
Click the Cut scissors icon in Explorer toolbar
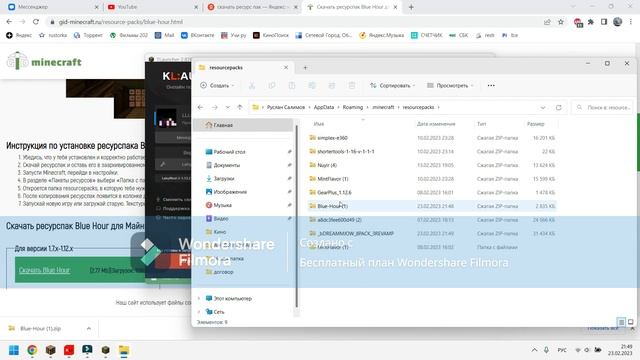252,85
